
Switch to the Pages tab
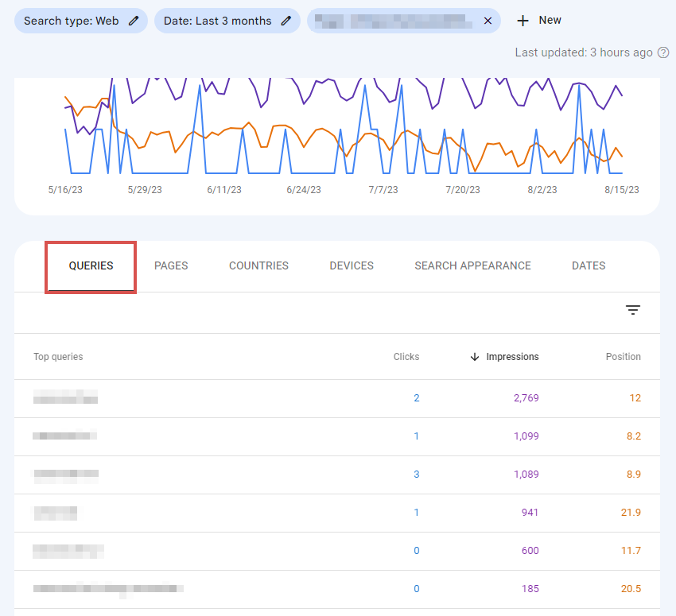[x=171, y=265]
